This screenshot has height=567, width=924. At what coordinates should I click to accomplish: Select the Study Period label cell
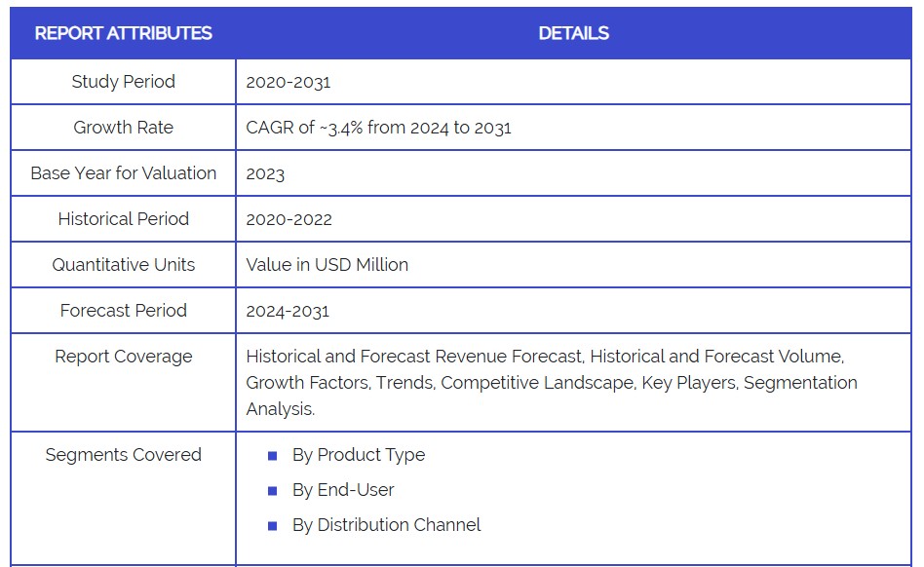pos(123,82)
